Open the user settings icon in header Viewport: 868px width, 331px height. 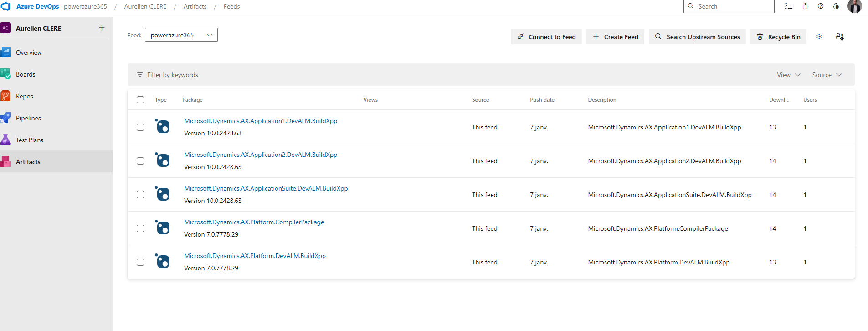click(836, 6)
